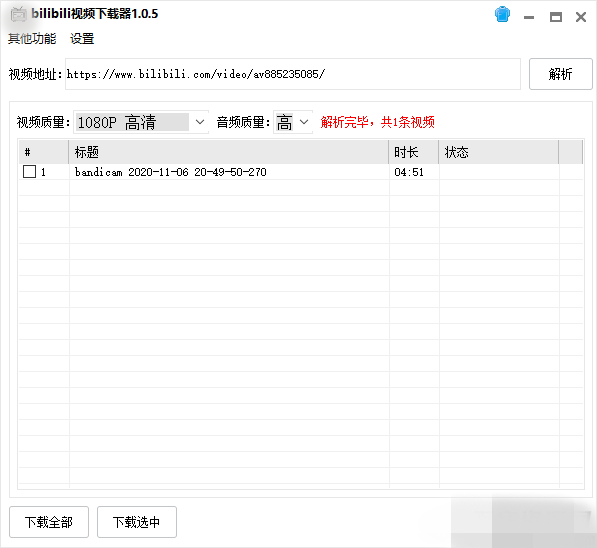Click the 状态 column header

tap(499, 152)
